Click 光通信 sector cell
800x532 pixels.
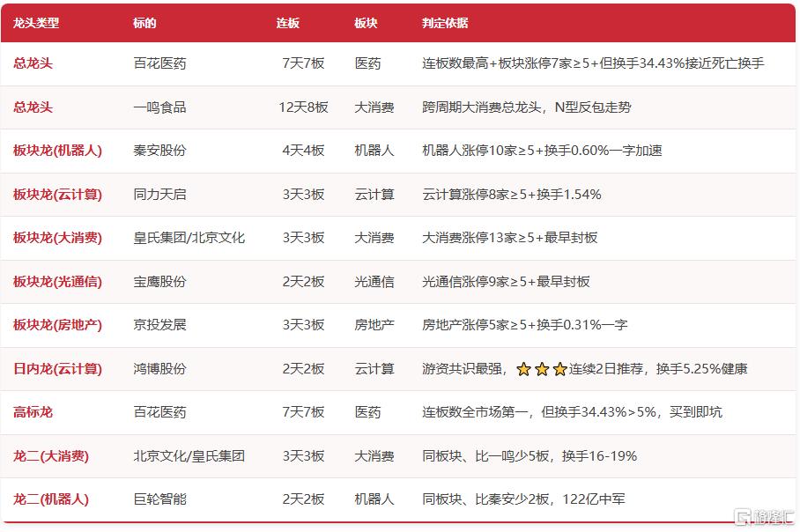(x=374, y=282)
